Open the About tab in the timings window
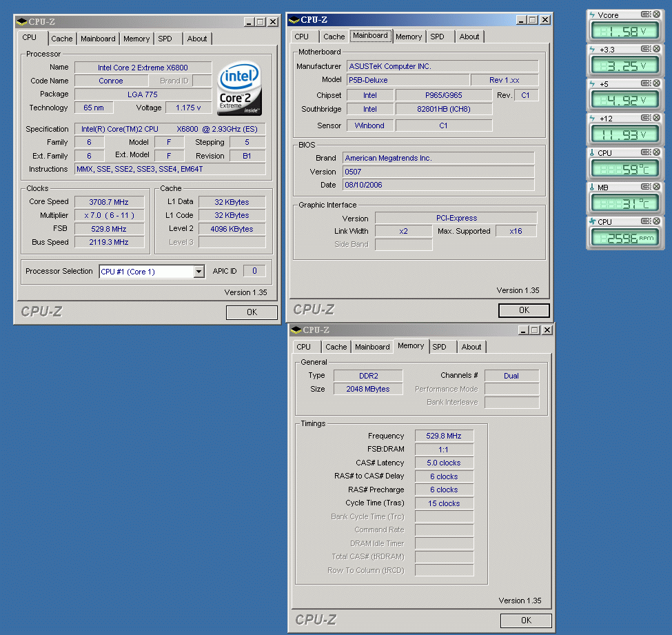 tap(471, 347)
